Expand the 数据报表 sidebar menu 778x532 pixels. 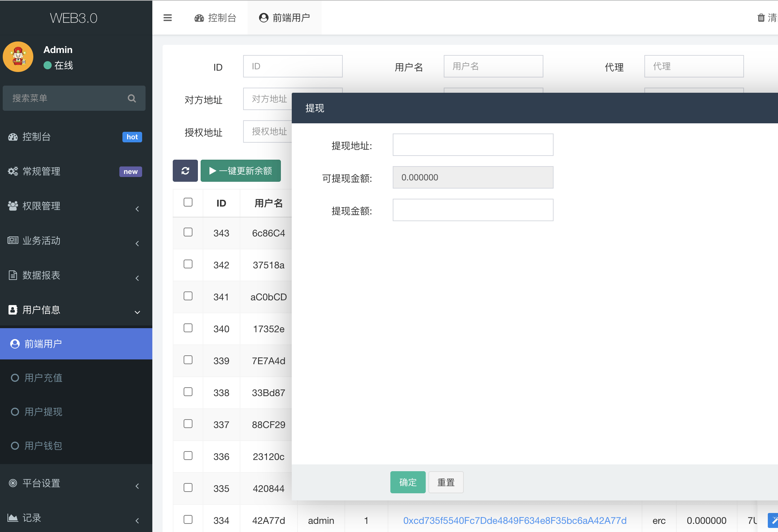pyautogui.click(x=41, y=276)
